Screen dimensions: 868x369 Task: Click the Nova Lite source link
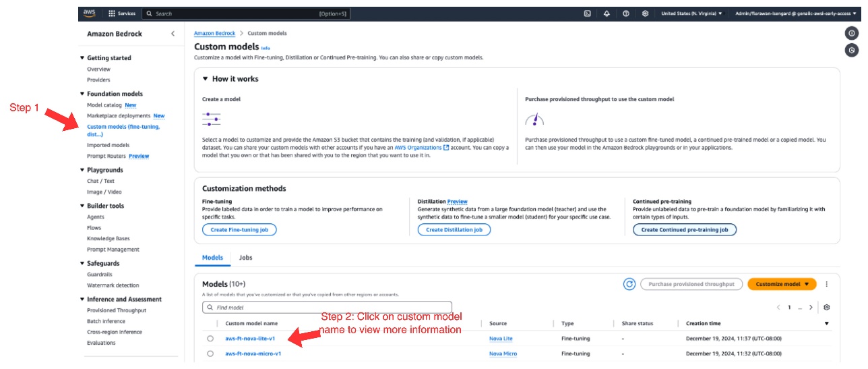501,339
